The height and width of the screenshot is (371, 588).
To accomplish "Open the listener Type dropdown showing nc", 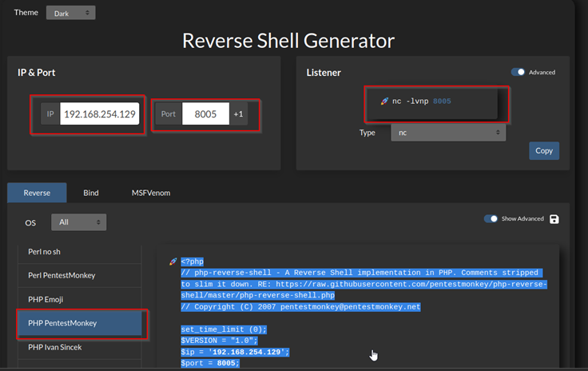I will pos(448,133).
